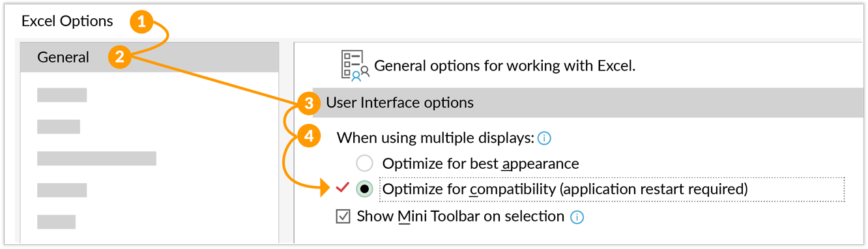This screenshot has width=868, height=249.
Task: Click the General options icon with checklist
Action: pos(355,65)
